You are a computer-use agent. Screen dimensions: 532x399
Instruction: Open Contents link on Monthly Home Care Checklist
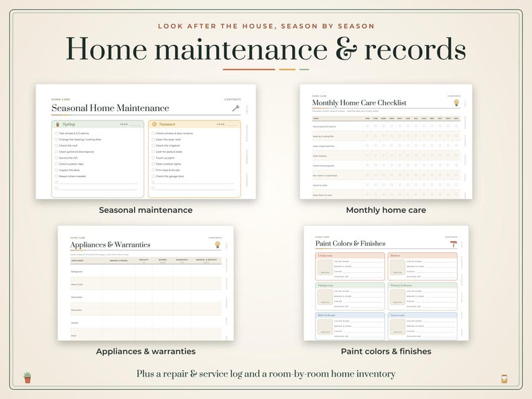tap(454, 96)
